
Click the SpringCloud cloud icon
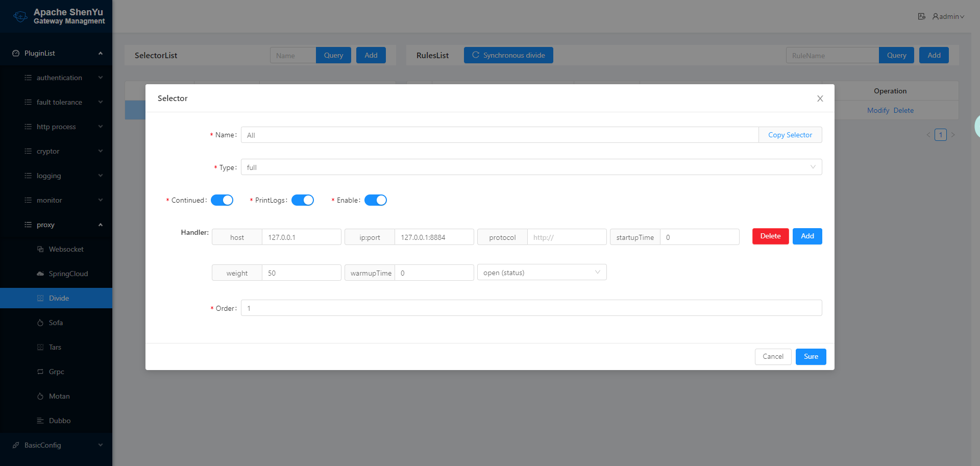40,274
